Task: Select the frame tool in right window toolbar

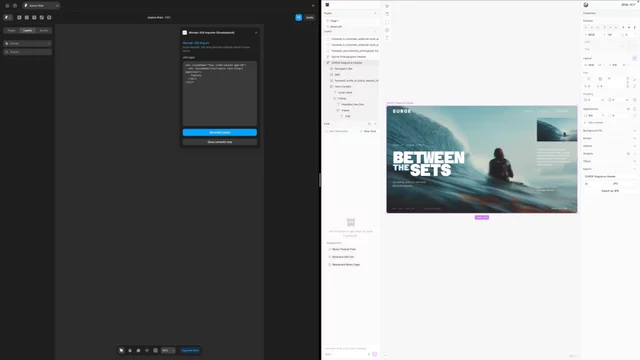Action: pos(387,22)
